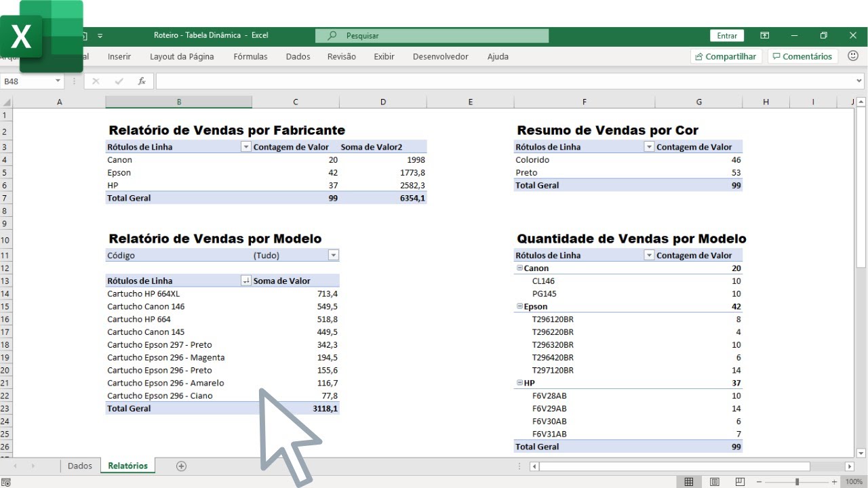
Task: Open the Inserir ribbon tab
Action: (x=119, y=56)
